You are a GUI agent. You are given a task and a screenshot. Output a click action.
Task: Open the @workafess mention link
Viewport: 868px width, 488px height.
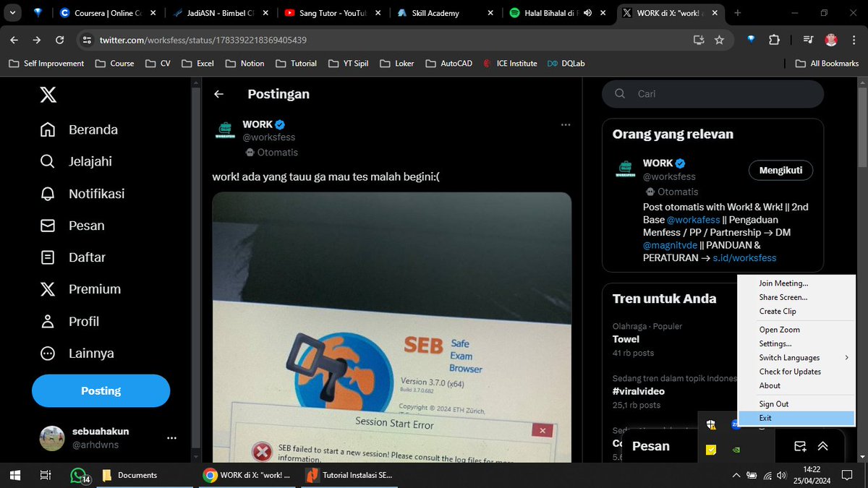pyautogui.click(x=693, y=220)
